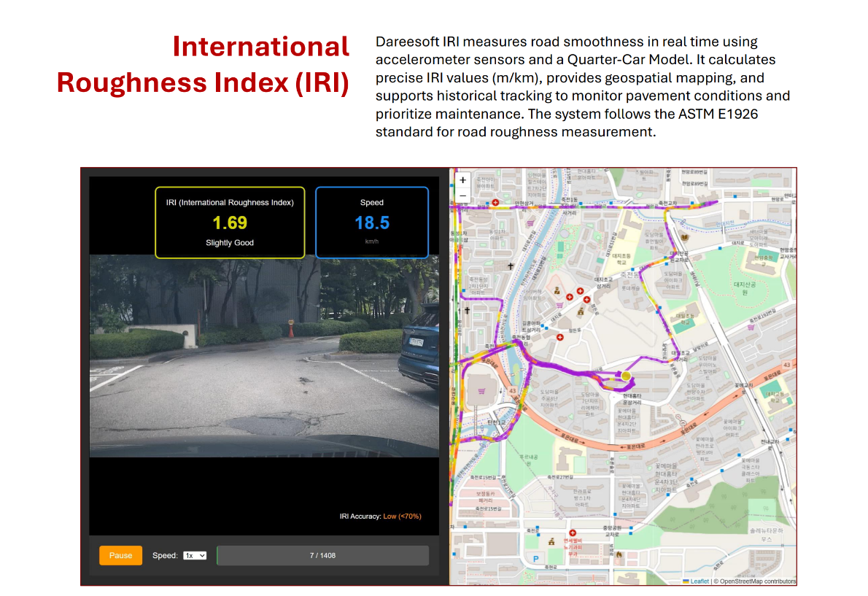Screen dimensions: 868x596
Task: Click the IRI 1.69 value card
Action: [230, 222]
